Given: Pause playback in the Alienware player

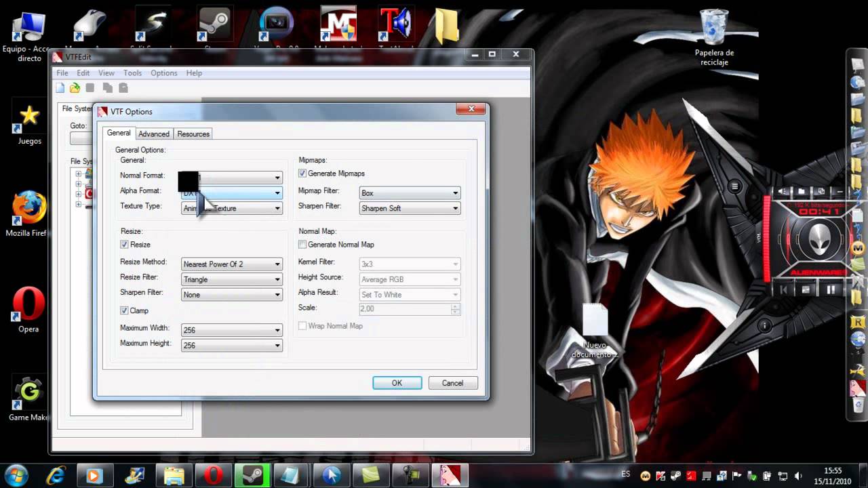Looking at the screenshot, I should click(x=831, y=289).
